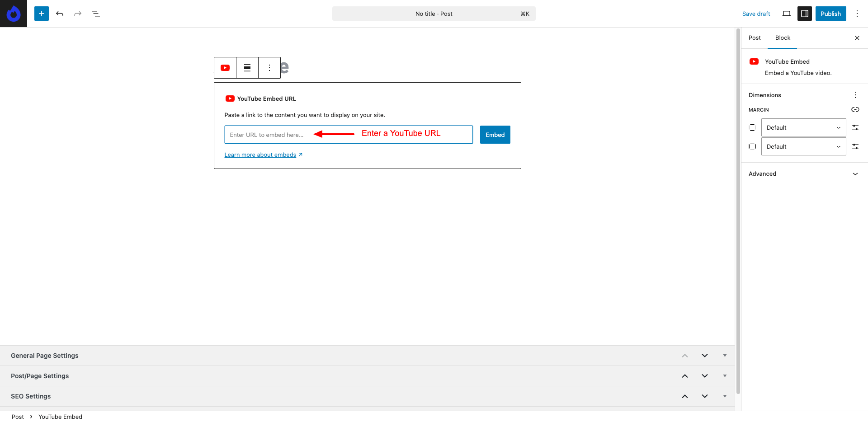Toggle the settings sidebar panel

click(x=805, y=14)
